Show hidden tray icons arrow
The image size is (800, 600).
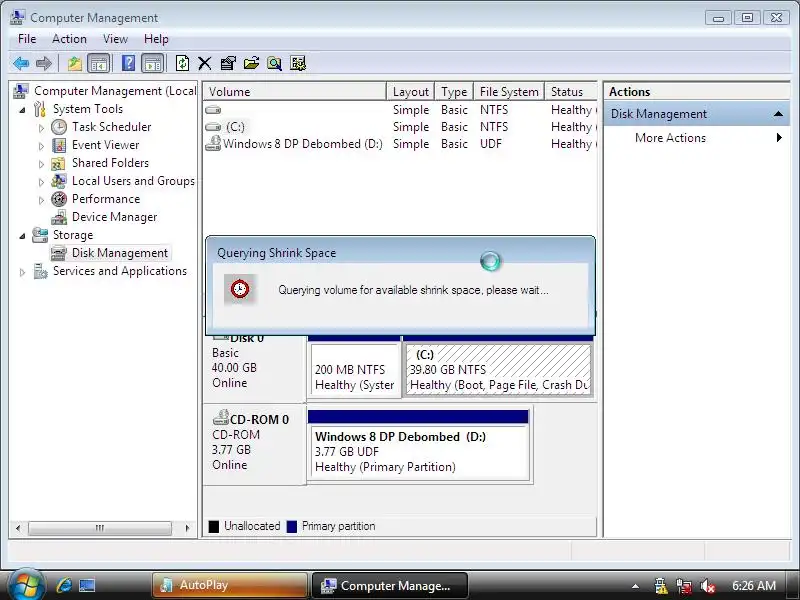(635, 586)
